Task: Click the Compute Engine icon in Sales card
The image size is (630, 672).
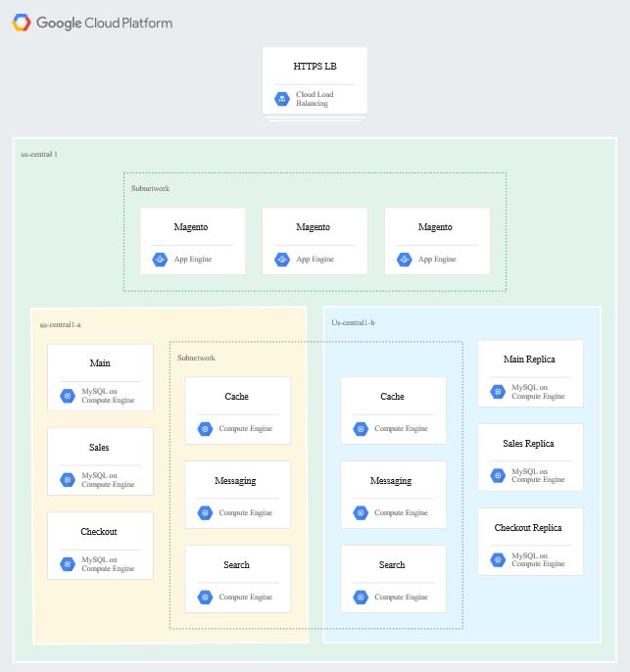Action: point(68,480)
